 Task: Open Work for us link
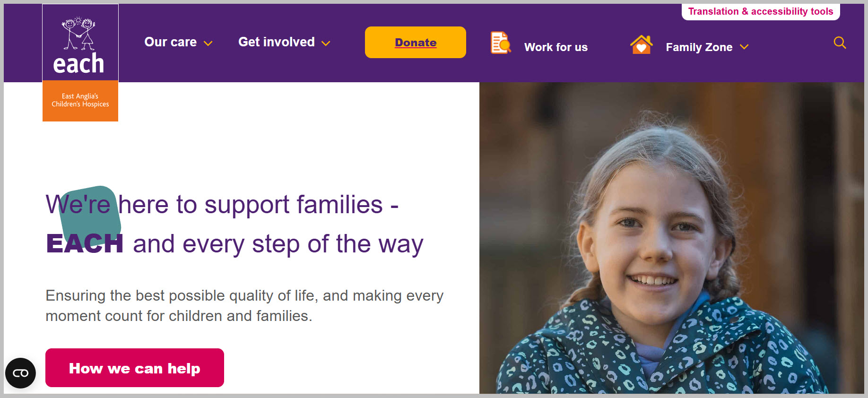pos(556,47)
